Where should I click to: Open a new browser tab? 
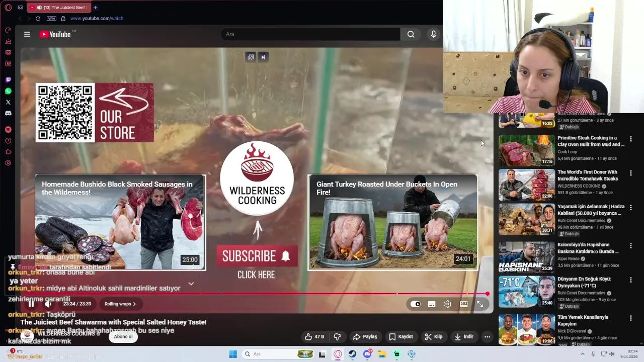point(95,8)
